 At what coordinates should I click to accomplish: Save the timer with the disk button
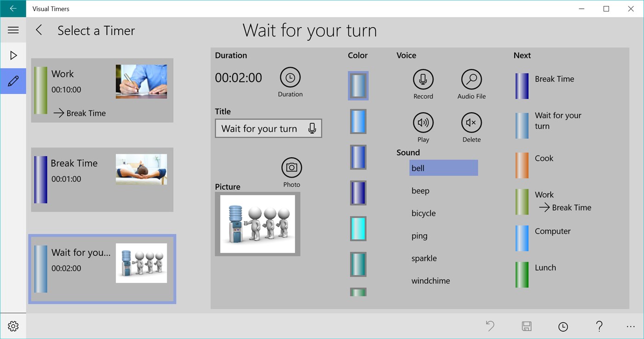[x=527, y=326]
